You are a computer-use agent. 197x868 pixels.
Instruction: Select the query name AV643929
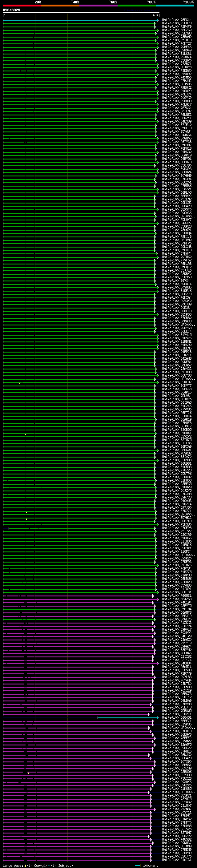(x=11, y=10)
